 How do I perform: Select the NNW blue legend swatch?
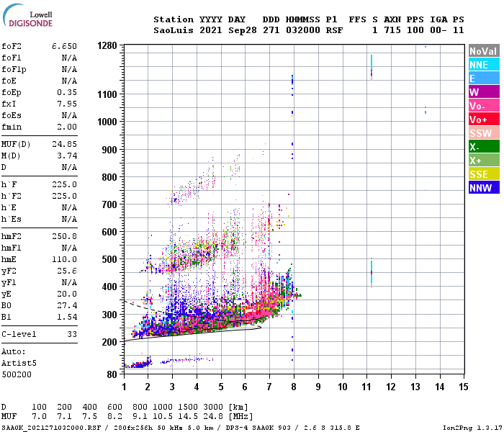484,188
